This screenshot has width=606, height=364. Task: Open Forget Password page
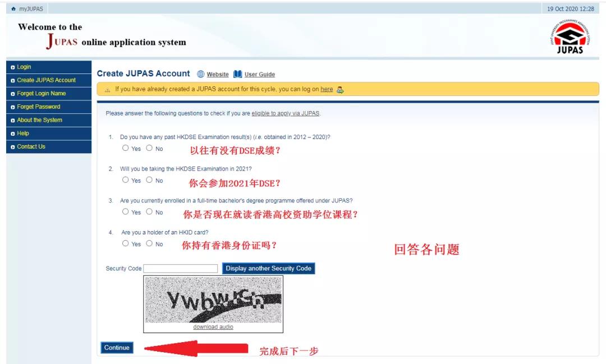coord(49,107)
